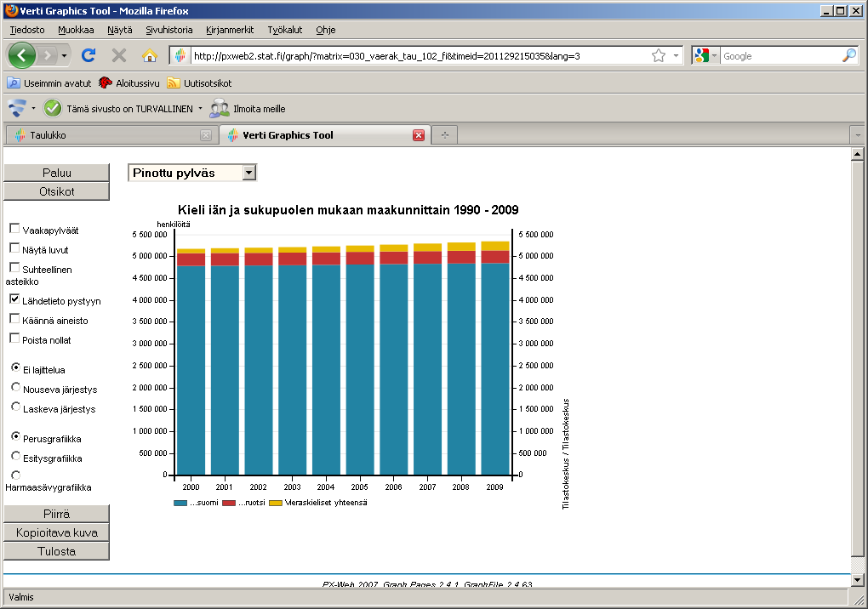This screenshot has width=868, height=609.
Task: Enable the Poista nollat checkbox
Action: pos(15,338)
